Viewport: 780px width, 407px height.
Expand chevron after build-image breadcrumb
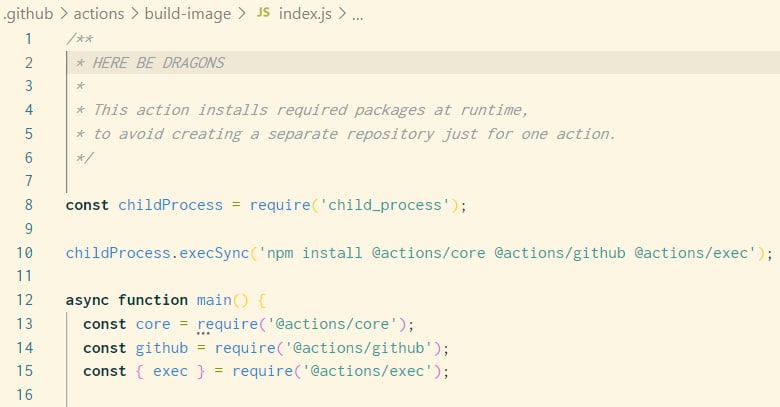(241, 14)
